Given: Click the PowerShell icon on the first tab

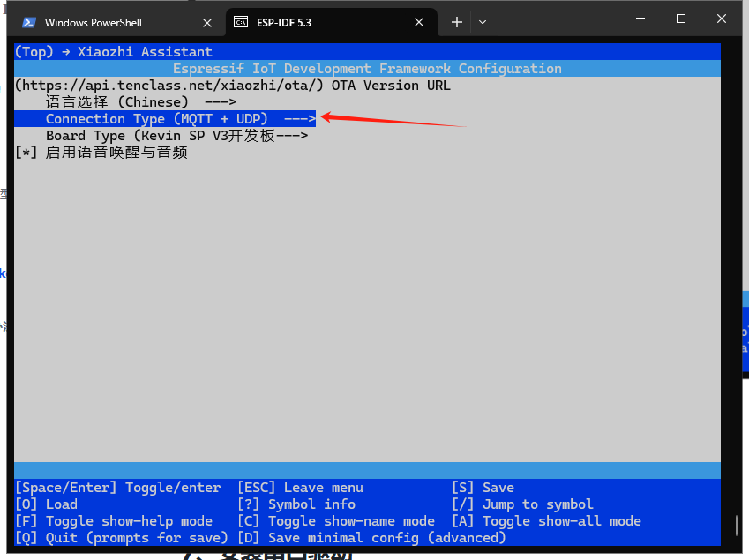Looking at the screenshot, I should coord(29,22).
